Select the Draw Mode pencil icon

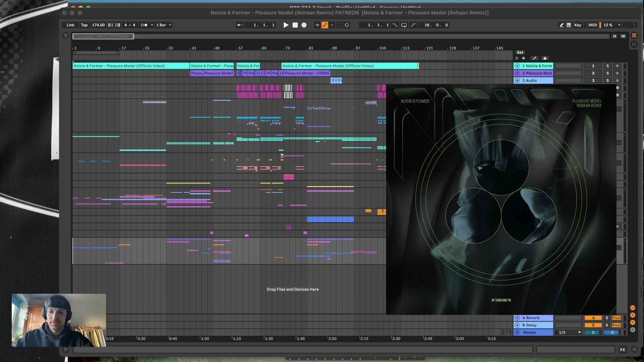(x=561, y=25)
